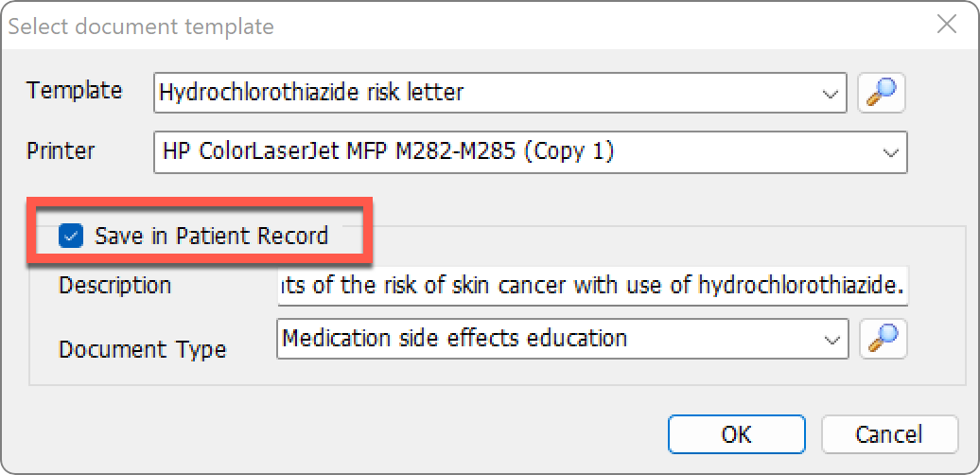The width and height of the screenshot is (980, 475).
Task: Expand the Template dropdown arrow
Action: (830, 94)
